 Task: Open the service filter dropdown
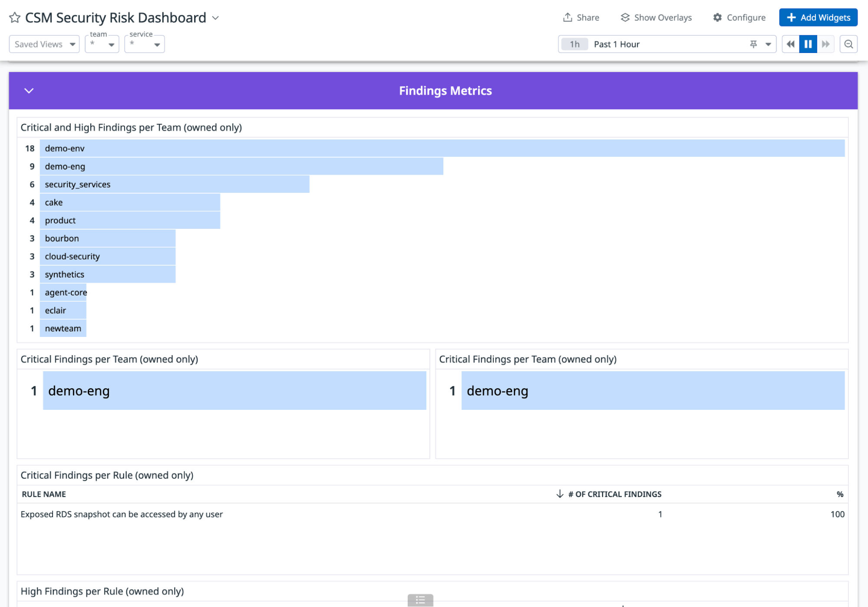(145, 44)
